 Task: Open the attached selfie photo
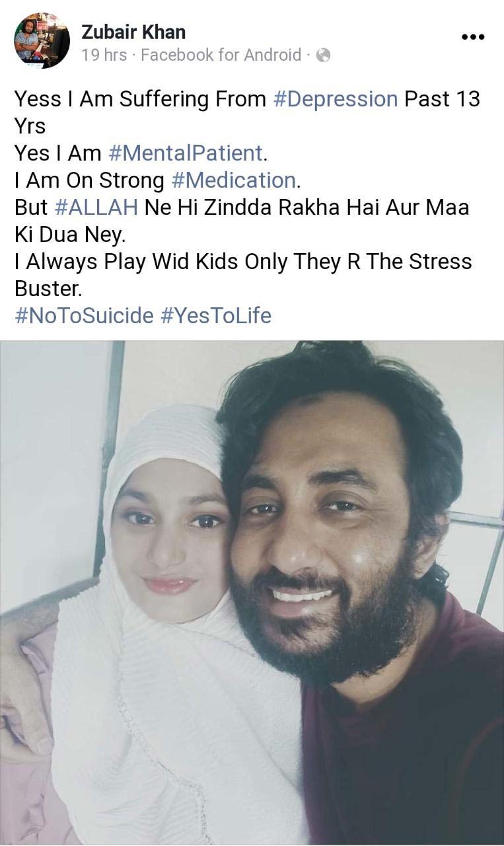coord(252,593)
